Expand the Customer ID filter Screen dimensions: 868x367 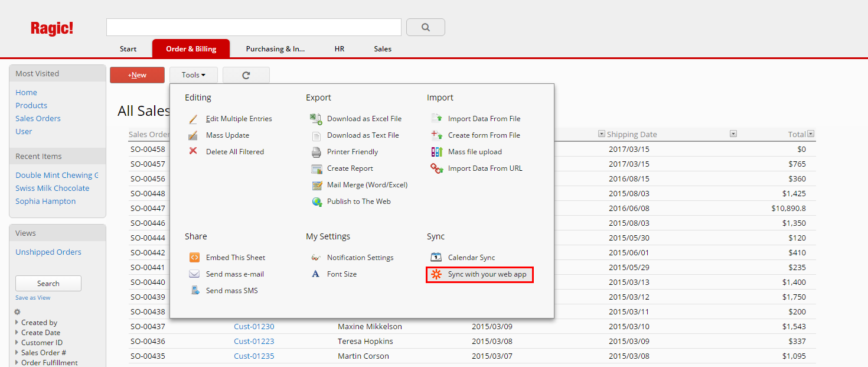tap(17, 343)
